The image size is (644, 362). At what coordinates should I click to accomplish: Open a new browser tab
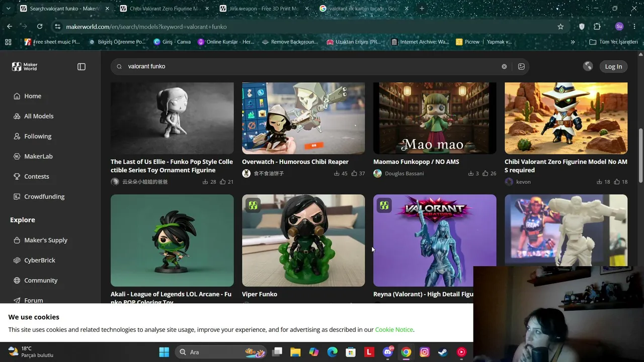pyautogui.click(x=422, y=9)
